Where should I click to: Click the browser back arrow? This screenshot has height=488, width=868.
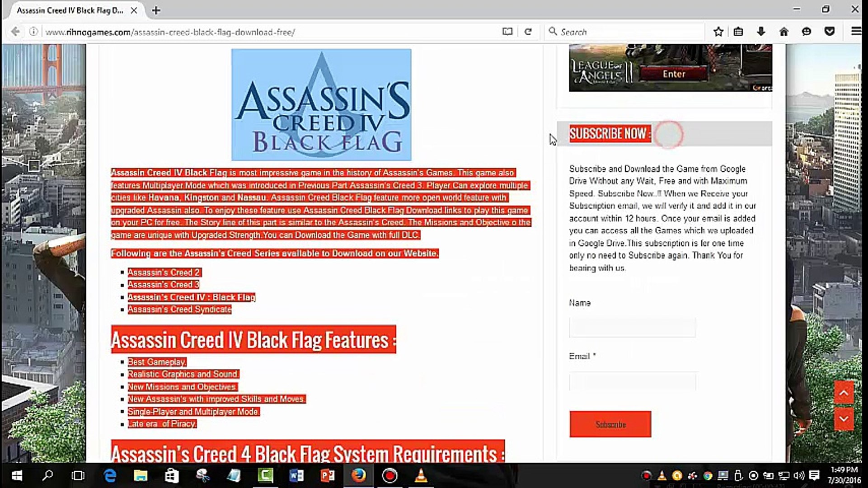coord(15,32)
